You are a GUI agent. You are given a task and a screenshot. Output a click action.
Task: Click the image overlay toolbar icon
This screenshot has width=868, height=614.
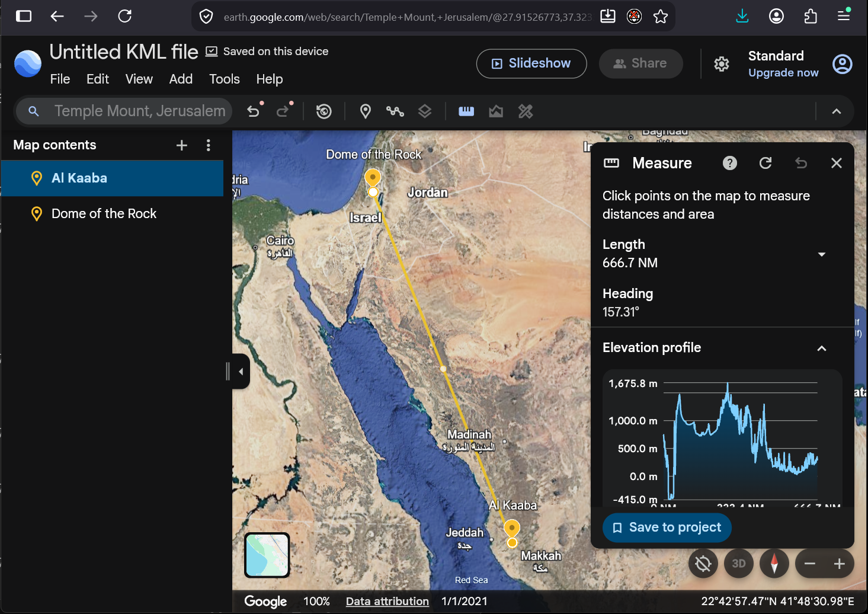[496, 111]
